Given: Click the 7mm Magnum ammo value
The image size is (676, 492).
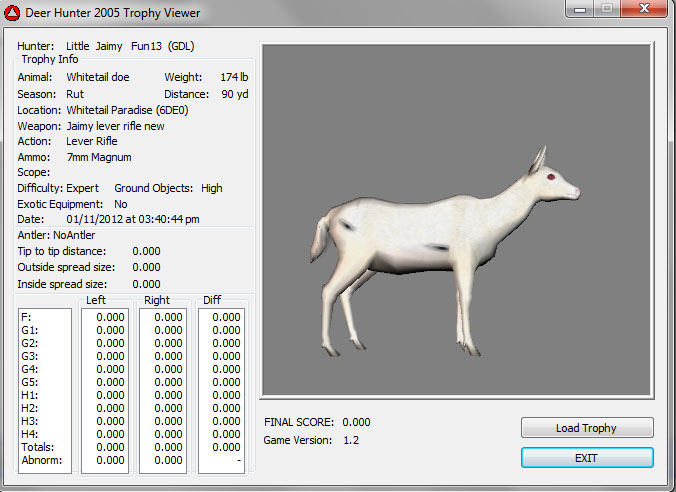Looking at the screenshot, I should point(99,157).
